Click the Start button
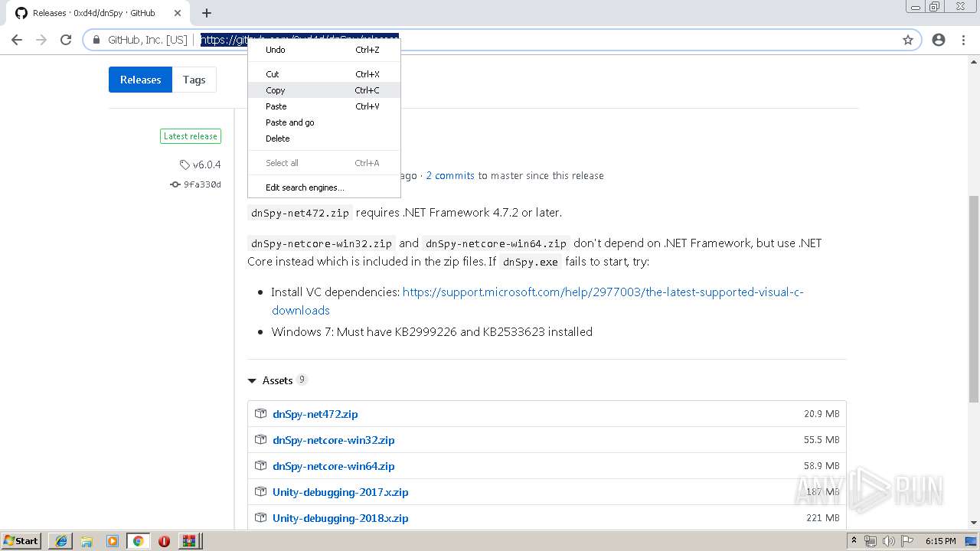Image resolution: width=980 pixels, height=551 pixels. (x=21, y=541)
